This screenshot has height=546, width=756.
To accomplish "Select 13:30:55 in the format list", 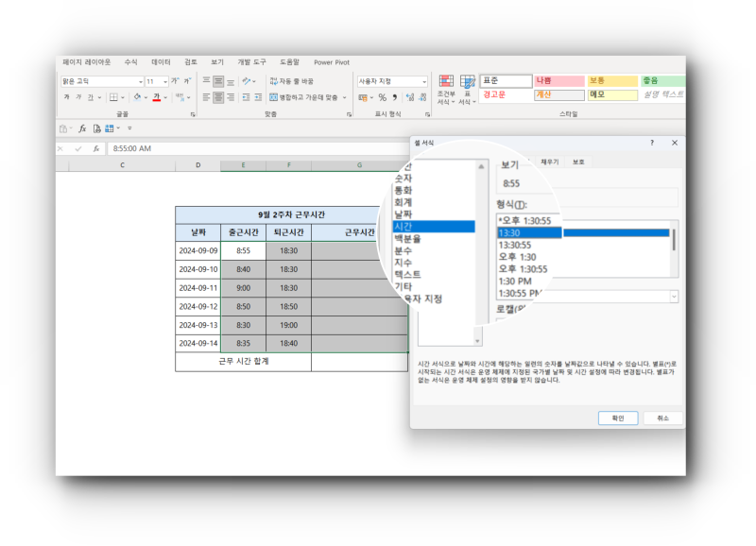I will coord(516,244).
